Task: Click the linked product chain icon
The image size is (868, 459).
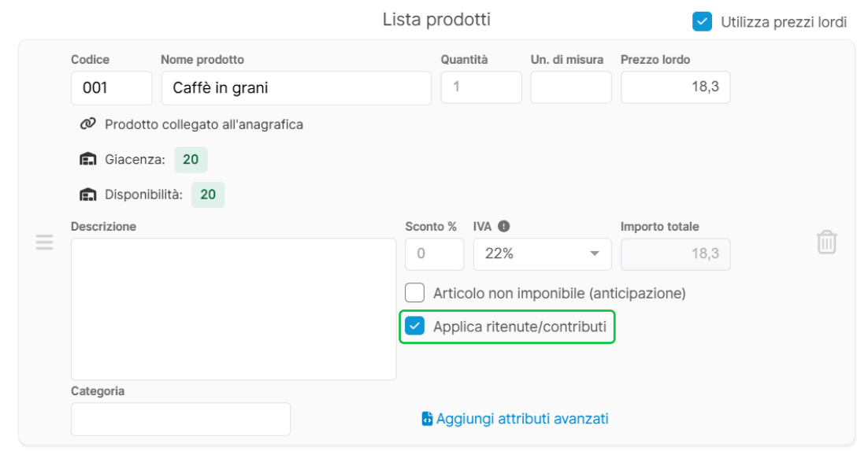Action: [x=88, y=124]
